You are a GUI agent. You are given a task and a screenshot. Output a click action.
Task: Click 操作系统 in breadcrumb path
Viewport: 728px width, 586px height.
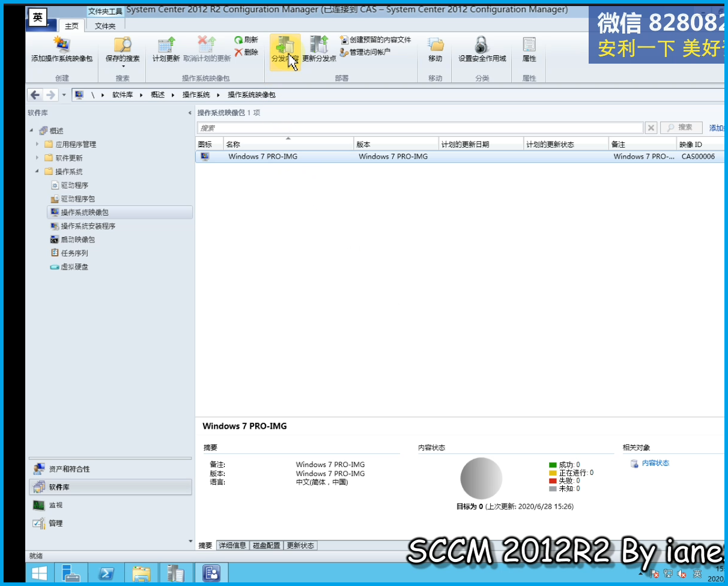click(x=196, y=95)
